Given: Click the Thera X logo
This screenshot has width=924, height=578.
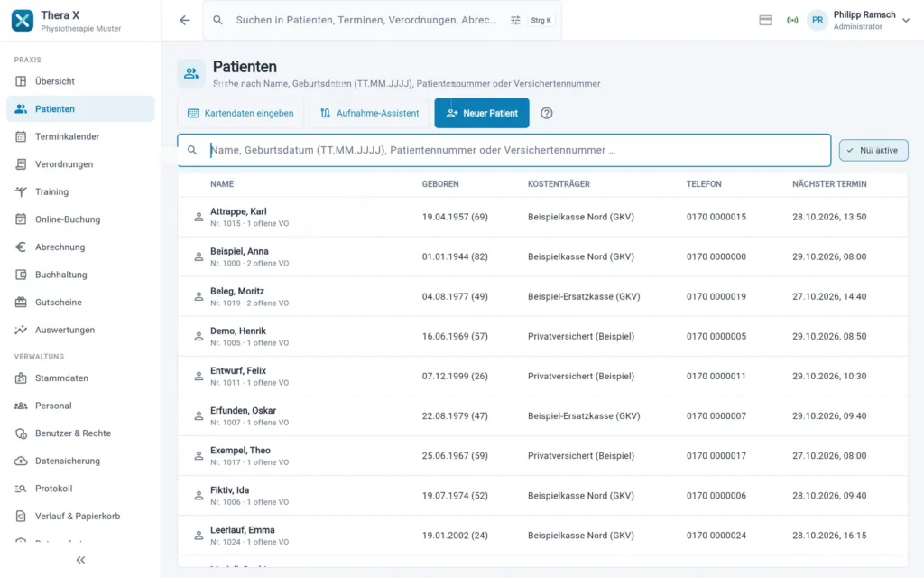Looking at the screenshot, I should [x=23, y=20].
